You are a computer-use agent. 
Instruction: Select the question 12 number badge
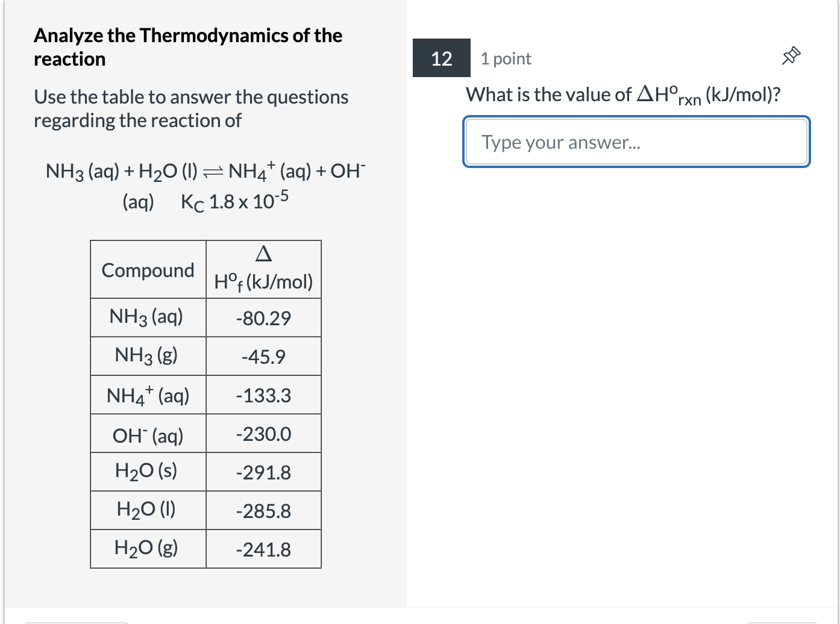point(441,58)
